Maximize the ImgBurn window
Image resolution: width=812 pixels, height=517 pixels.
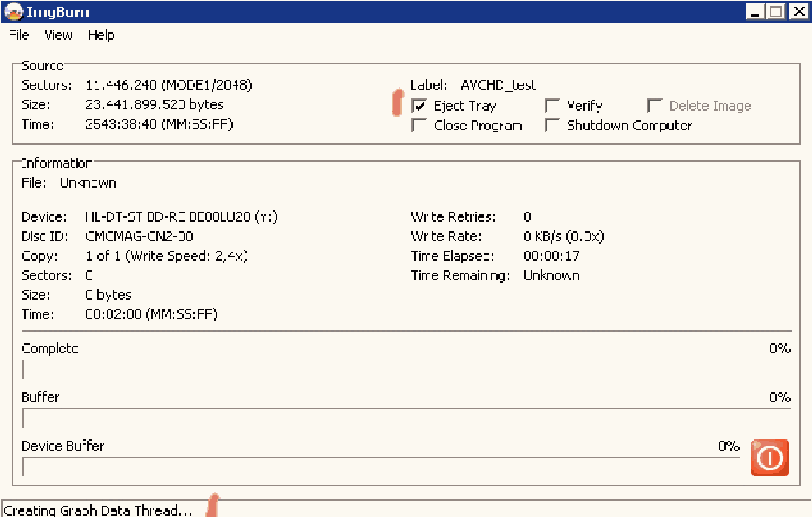[775, 11]
